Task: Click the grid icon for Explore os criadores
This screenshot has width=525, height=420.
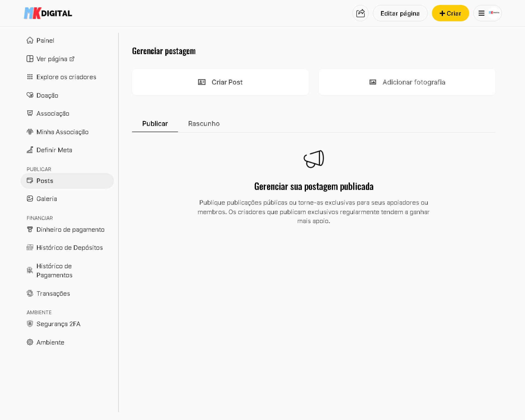Action: point(30,77)
